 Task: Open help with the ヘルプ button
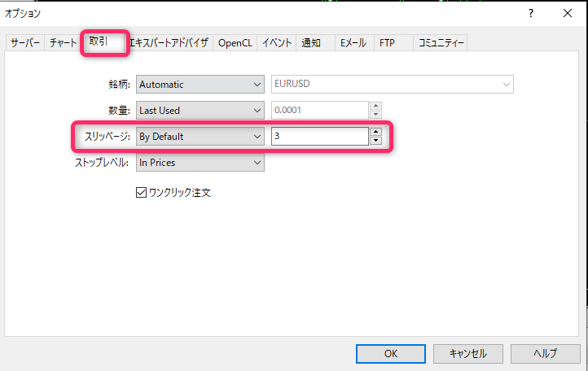coord(546,354)
